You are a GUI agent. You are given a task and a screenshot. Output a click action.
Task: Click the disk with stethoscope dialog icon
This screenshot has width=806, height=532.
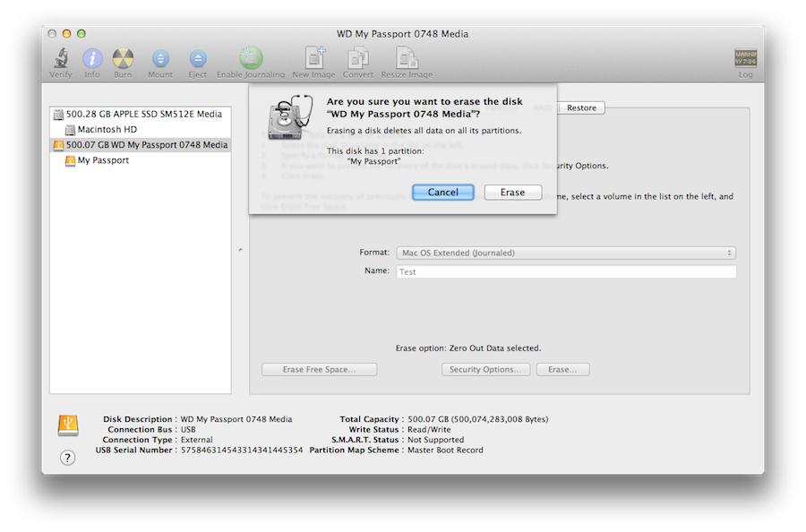(290, 117)
